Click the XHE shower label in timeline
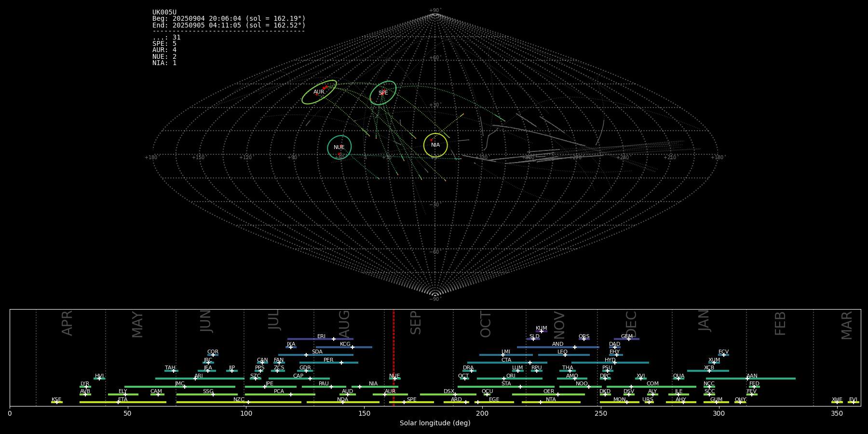868x434 pixels. (837, 400)
